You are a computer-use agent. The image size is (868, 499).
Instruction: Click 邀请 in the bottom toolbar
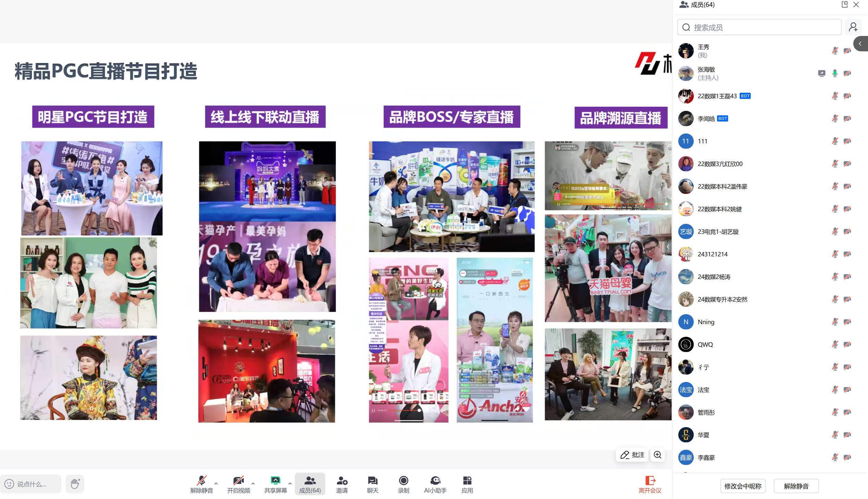pos(341,484)
